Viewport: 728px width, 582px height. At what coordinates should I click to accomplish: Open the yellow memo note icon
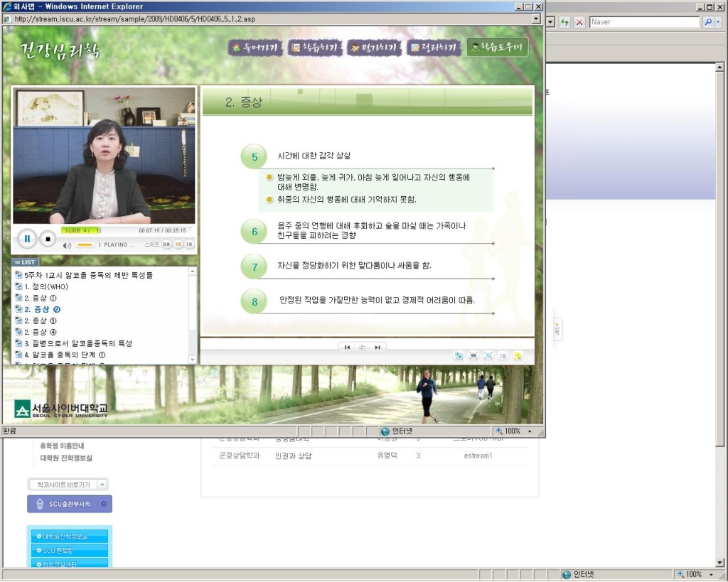(518, 355)
